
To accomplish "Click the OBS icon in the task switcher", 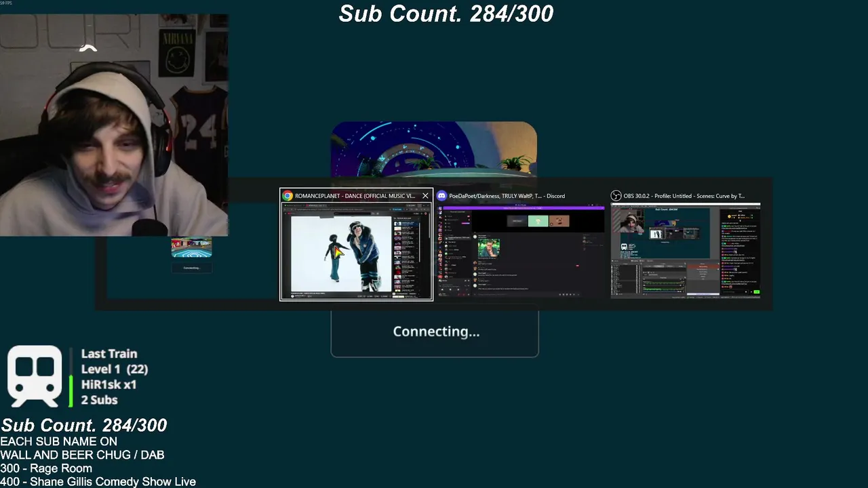I will coord(616,196).
